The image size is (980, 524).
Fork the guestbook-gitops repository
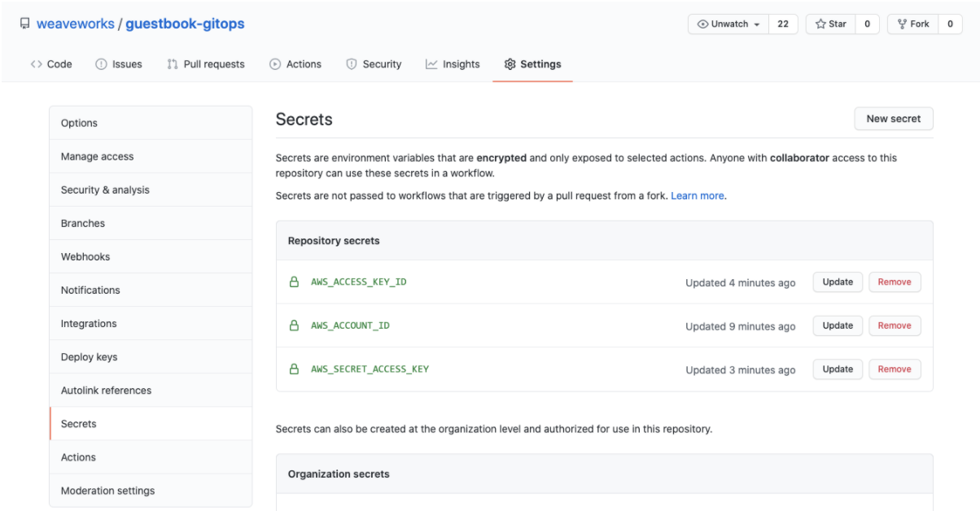point(912,24)
